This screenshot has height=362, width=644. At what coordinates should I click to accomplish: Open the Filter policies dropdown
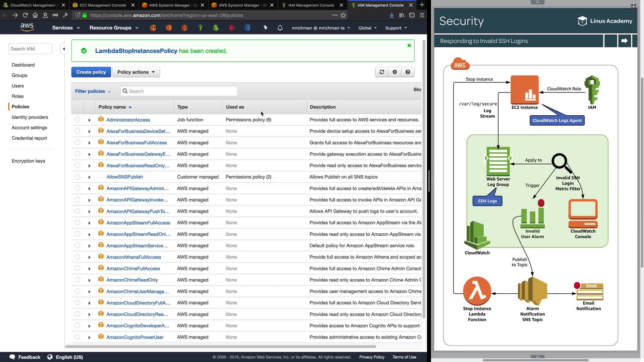point(93,91)
